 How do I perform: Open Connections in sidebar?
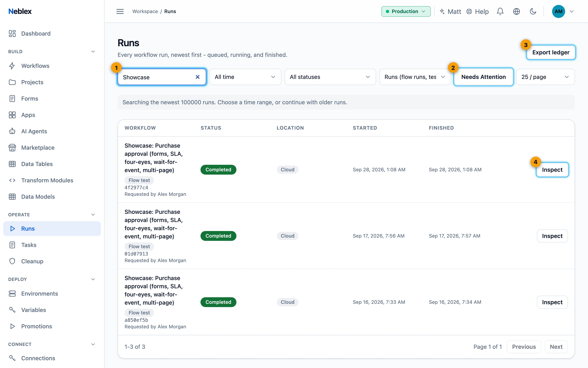pos(52,358)
